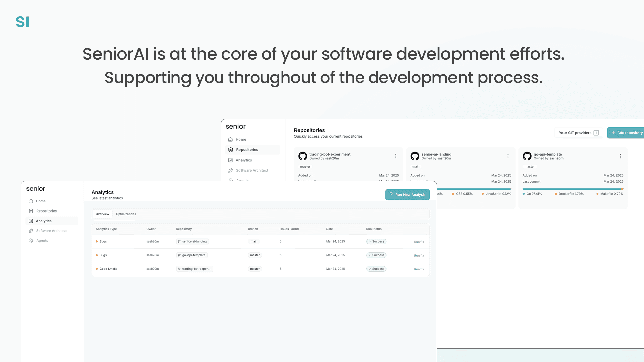This screenshot has width=644, height=362.
Task: Click master branch tag on trading-bot-experiment card
Action: coord(305,167)
